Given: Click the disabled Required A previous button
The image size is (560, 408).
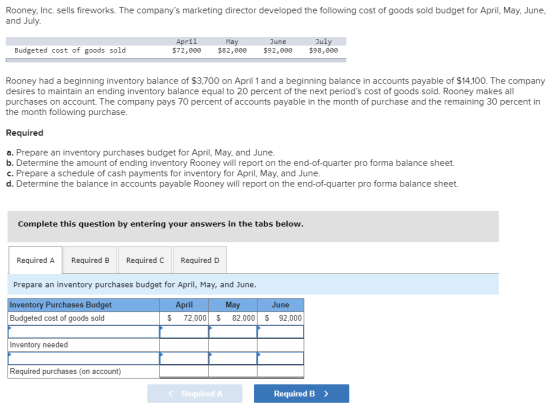Looking at the screenshot, I should pos(195,393).
